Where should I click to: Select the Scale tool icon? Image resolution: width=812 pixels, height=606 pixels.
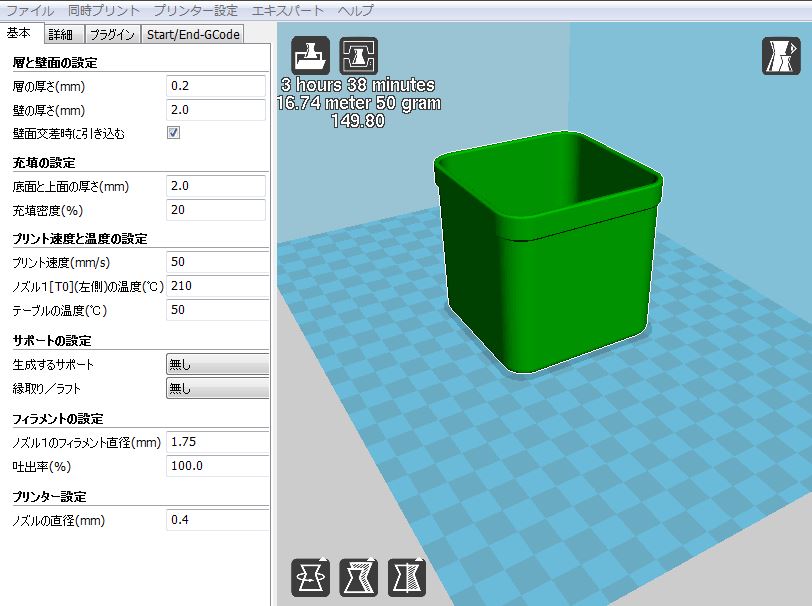tap(359, 577)
